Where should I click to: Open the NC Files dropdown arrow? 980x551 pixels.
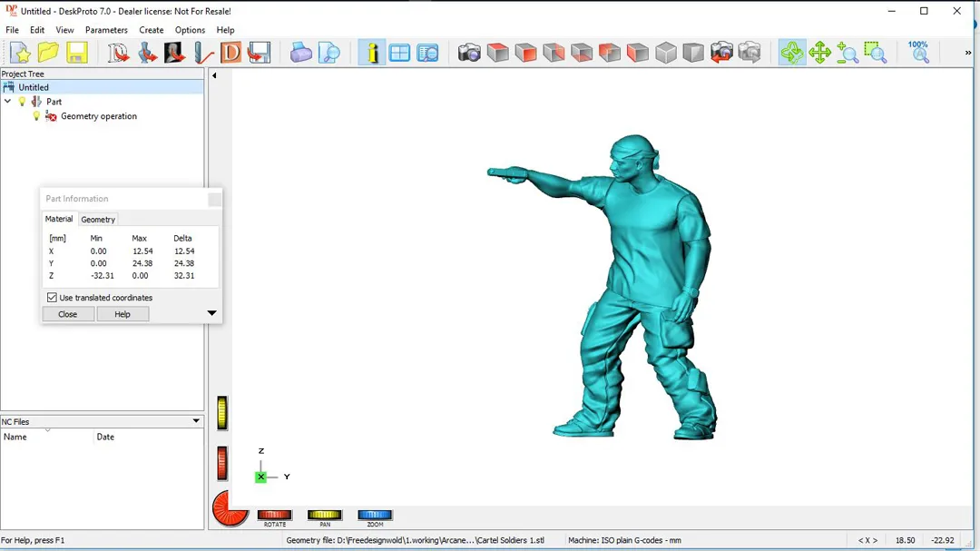[x=196, y=421]
